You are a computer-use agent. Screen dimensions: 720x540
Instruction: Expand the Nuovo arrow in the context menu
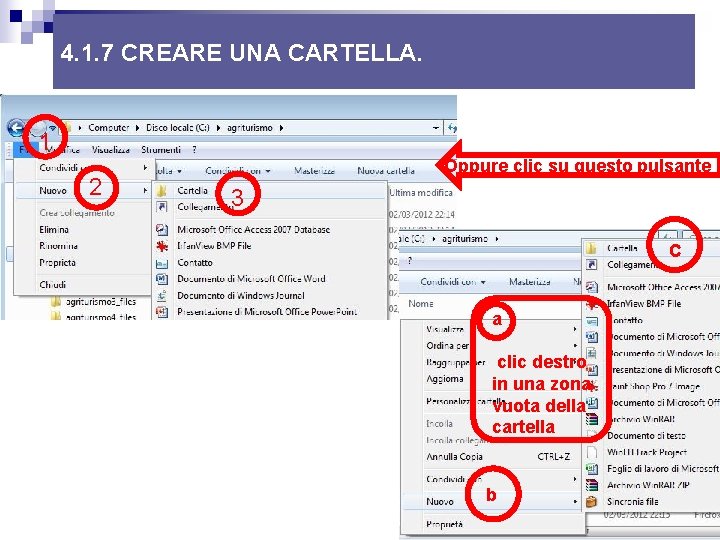575,501
